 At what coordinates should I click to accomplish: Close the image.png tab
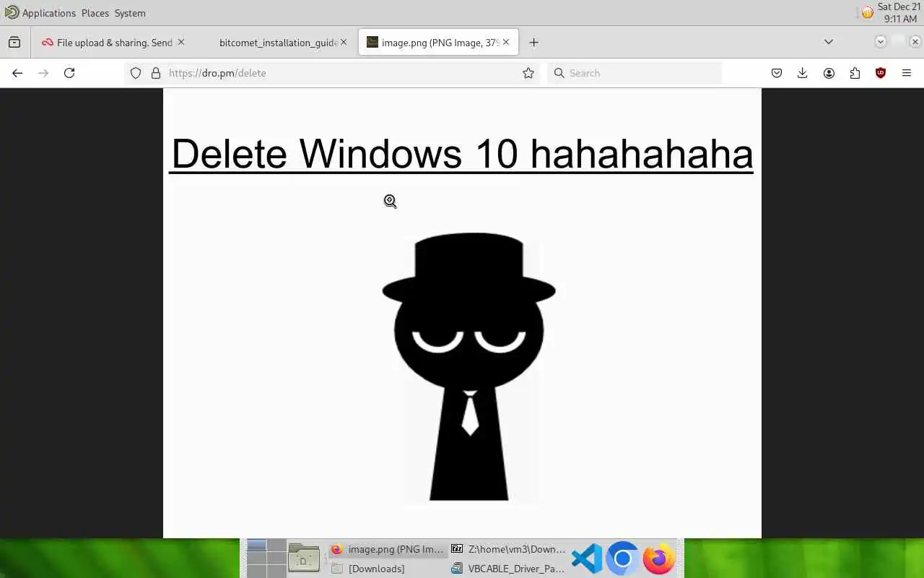click(506, 42)
